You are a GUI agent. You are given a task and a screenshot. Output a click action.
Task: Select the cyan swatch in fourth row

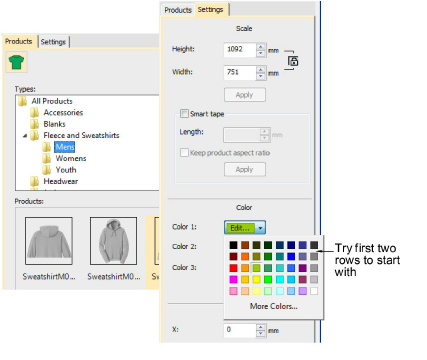(x=280, y=279)
